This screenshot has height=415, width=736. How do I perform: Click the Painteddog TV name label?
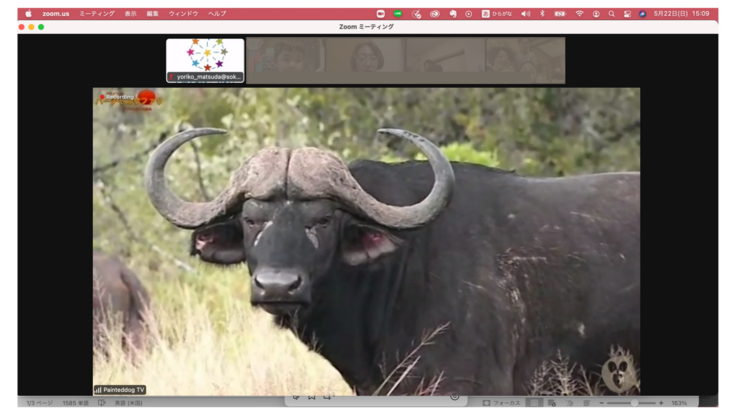tap(123, 389)
